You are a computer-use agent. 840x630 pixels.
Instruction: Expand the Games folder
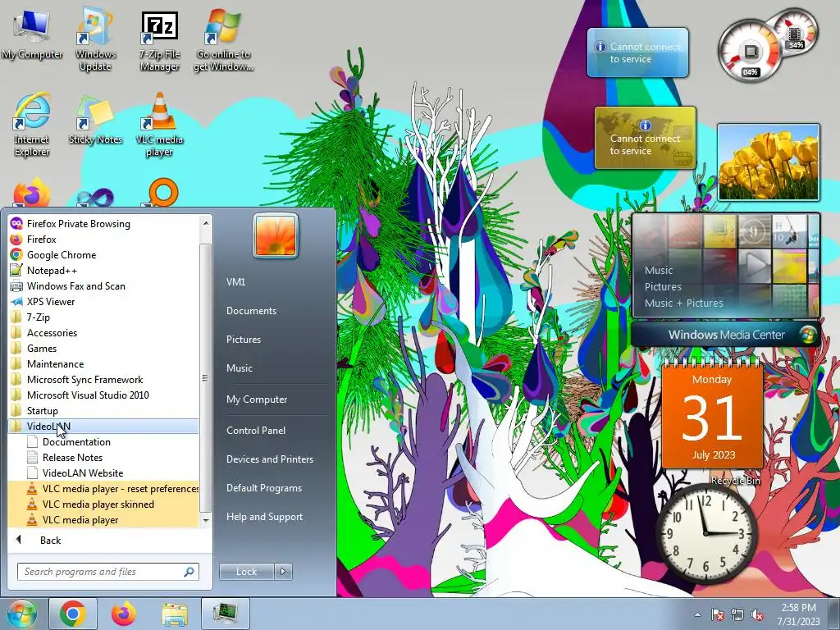click(41, 348)
